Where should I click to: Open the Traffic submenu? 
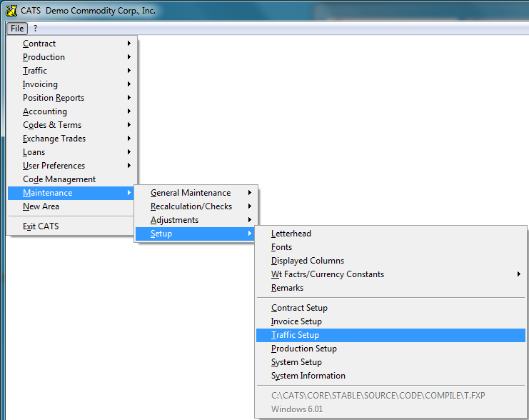(x=72, y=71)
